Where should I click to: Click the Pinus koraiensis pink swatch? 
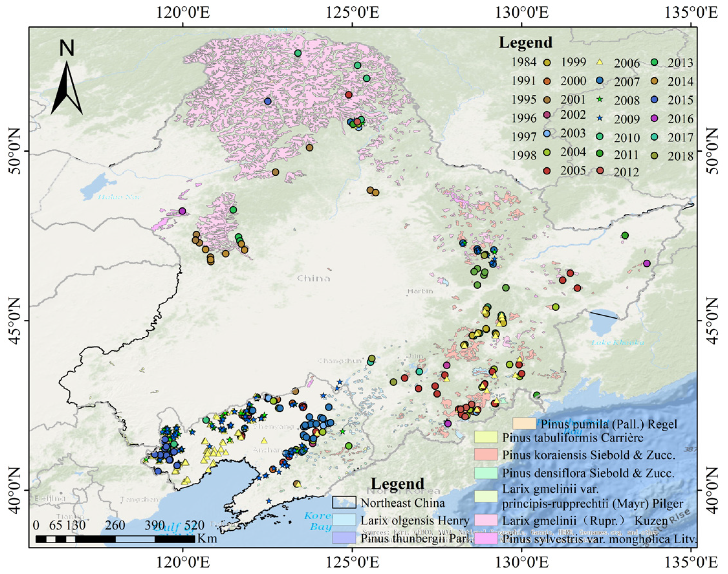pyautogui.click(x=486, y=454)
